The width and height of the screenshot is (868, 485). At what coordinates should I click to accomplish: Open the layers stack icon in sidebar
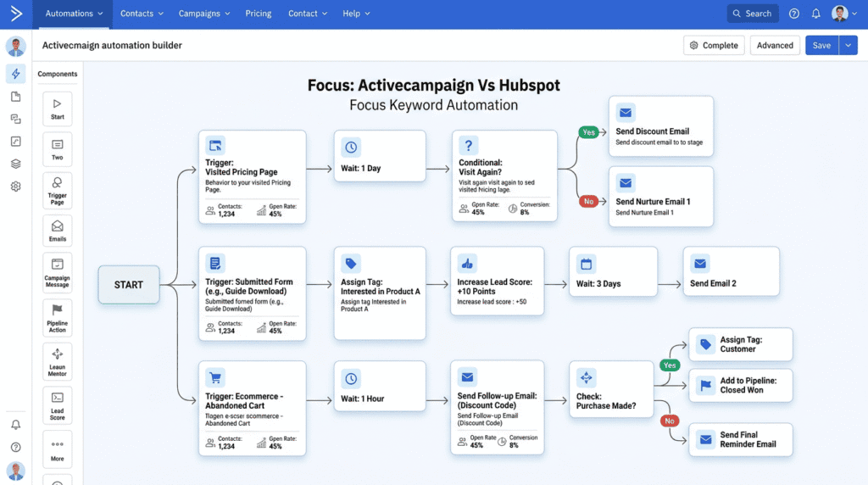click(x=15, y=164)
